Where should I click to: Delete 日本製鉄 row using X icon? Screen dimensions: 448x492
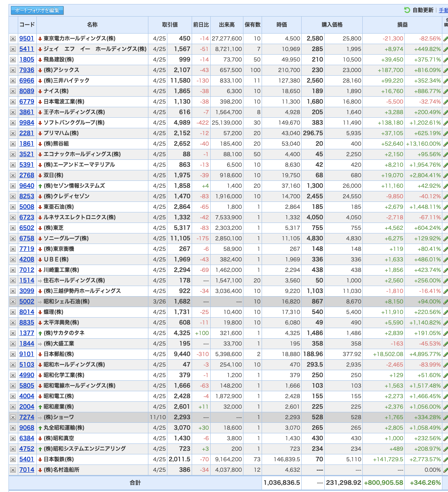[x=13, y=459]
